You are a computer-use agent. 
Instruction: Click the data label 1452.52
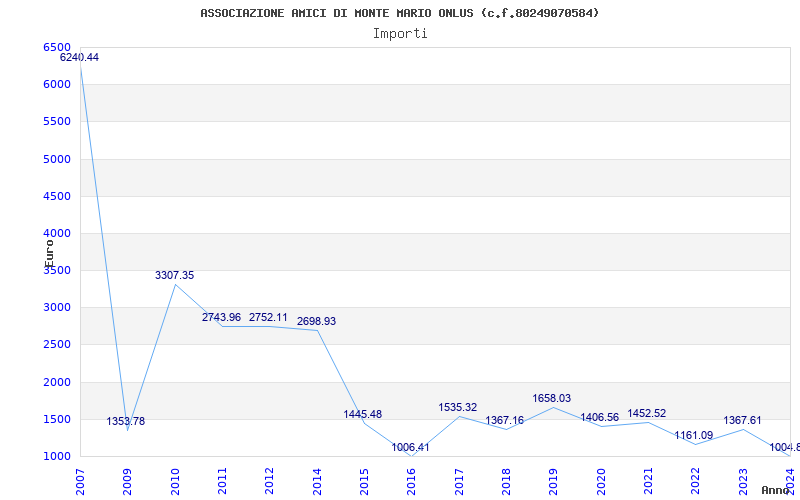pyautogui.click(x=646, y=413)
